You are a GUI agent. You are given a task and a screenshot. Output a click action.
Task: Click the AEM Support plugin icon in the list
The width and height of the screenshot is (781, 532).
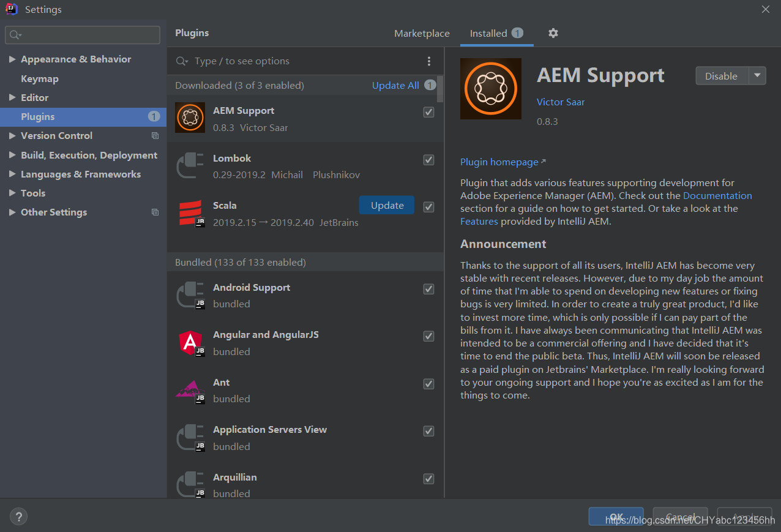coord(190,118)
